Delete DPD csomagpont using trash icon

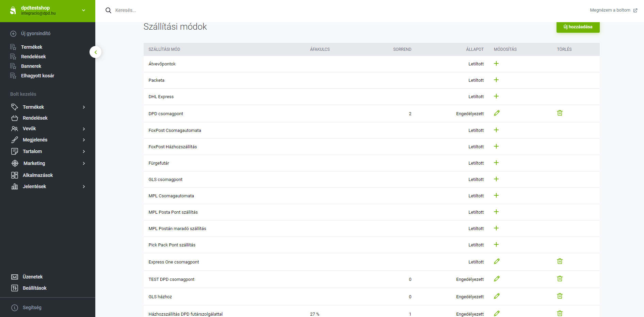[560, 113]
